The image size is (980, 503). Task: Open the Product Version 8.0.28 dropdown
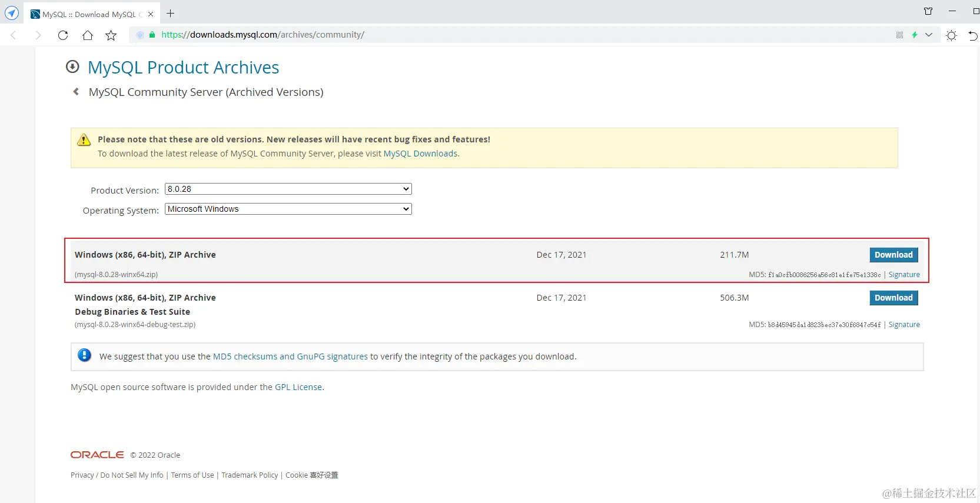[x=288, y=189]
